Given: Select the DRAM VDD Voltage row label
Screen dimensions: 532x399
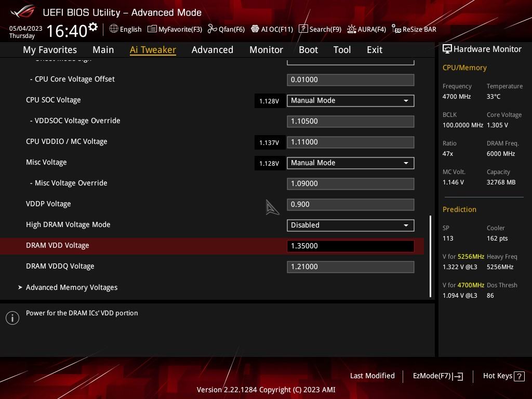Looking at the screenshot, I should pyautogui.click(x=57, y=245).
